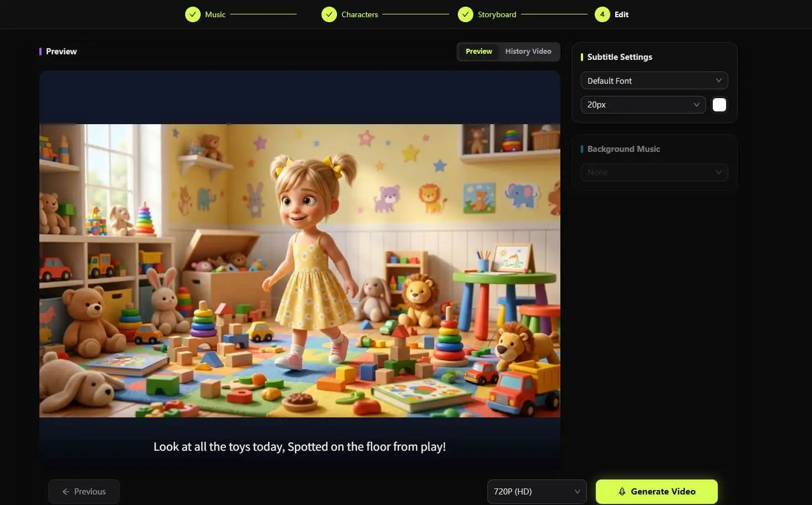Screen dimensions: 812x505
Task: Open the 720P (HD) resolution dropdown
Action: [537, 492]
